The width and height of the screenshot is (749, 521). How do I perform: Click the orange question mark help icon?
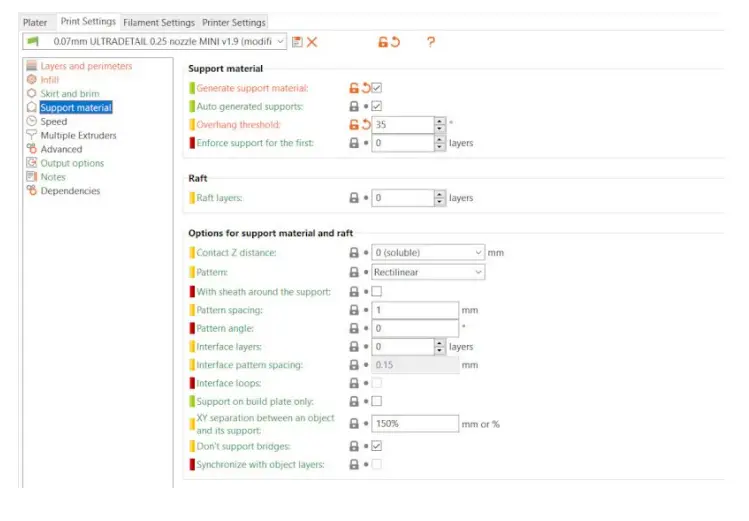click(x=431, y=42)
